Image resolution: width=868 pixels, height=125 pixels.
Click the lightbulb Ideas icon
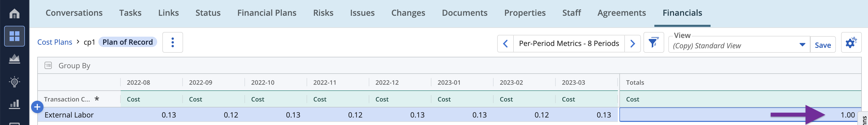pyautogui.click(x=14, y=82)
